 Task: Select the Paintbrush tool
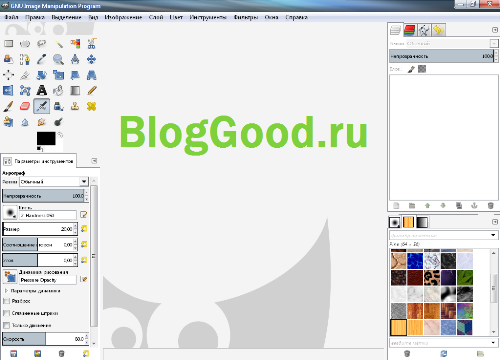(8, 106)
